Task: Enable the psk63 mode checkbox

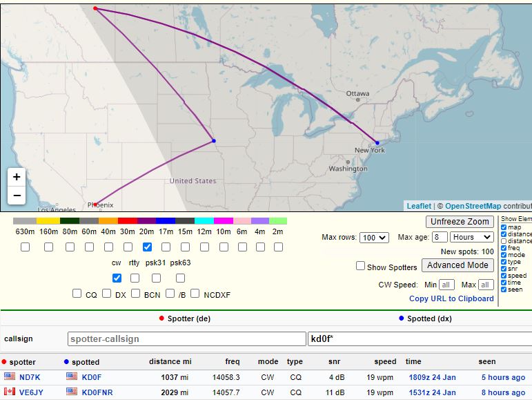Action: 181,278
